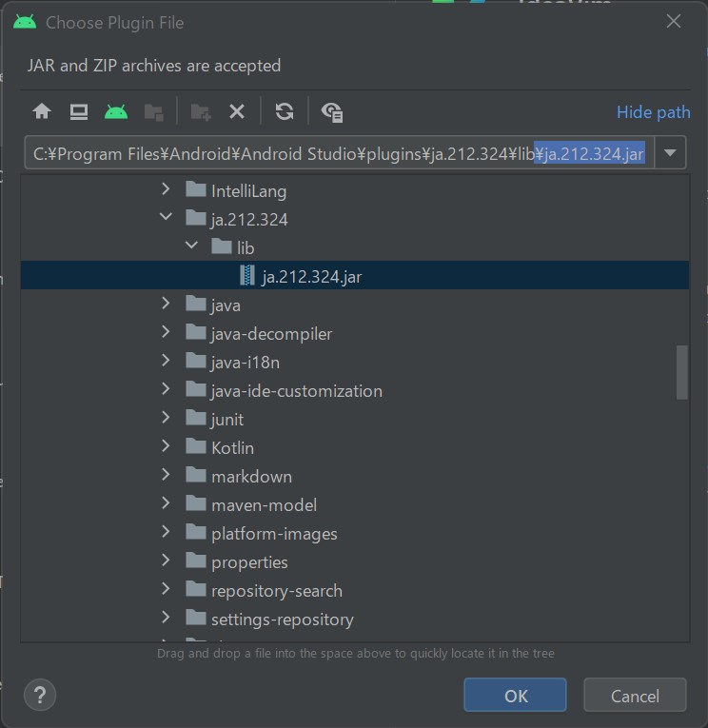Viewport: 708px width, 728px height.
Task: Expand the Kotlin folder
Action: point(166,446)
